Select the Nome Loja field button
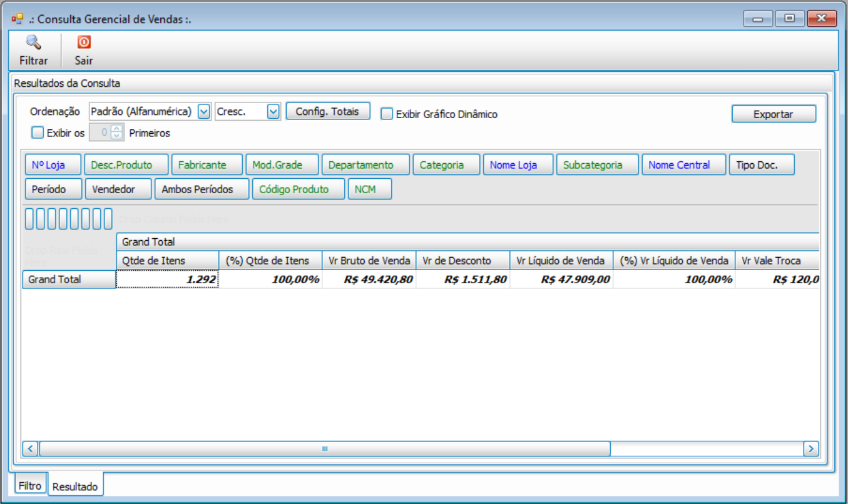848x504 pixels. click(x=518, y=165)
